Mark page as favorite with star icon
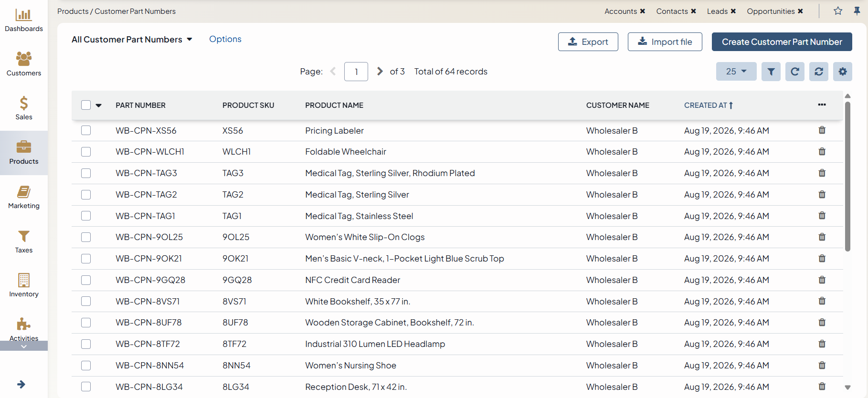 coord(838,11)
